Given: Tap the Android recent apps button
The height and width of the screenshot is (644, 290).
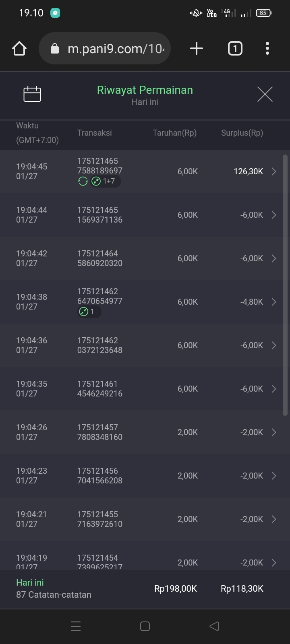Looking at the screenshot, I should (x=76, y=626).
